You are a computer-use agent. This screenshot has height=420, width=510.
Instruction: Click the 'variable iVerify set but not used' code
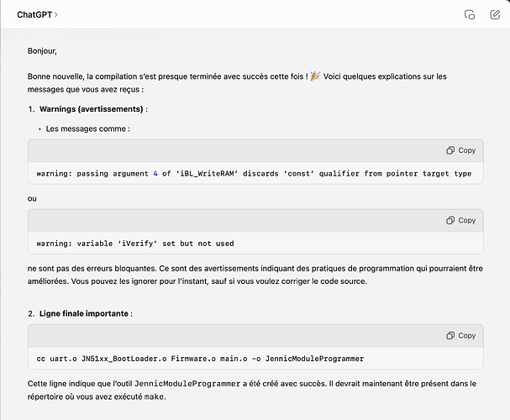[135, 244]
